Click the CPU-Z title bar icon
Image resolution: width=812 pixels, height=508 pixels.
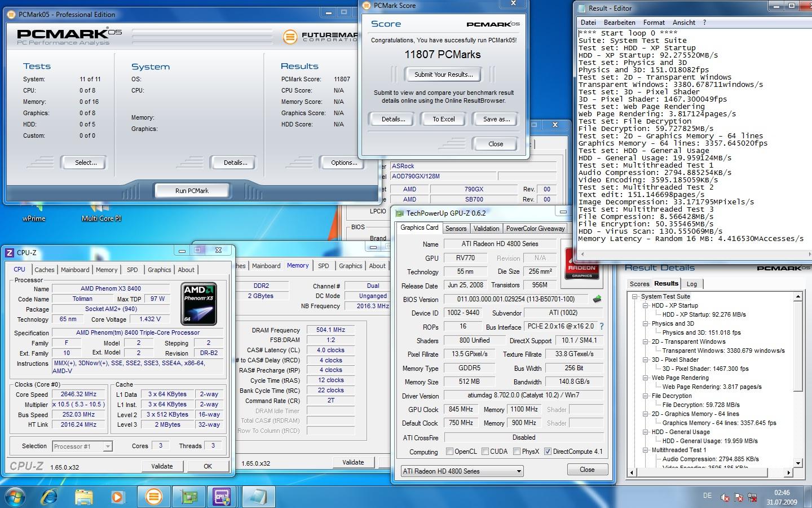pyautogui.click(x=10, y=253)
